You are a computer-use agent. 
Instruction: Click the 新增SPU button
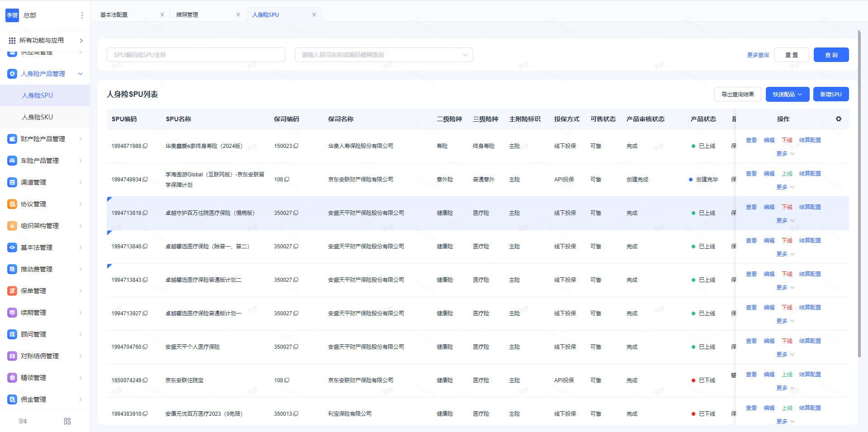(830, 95)
